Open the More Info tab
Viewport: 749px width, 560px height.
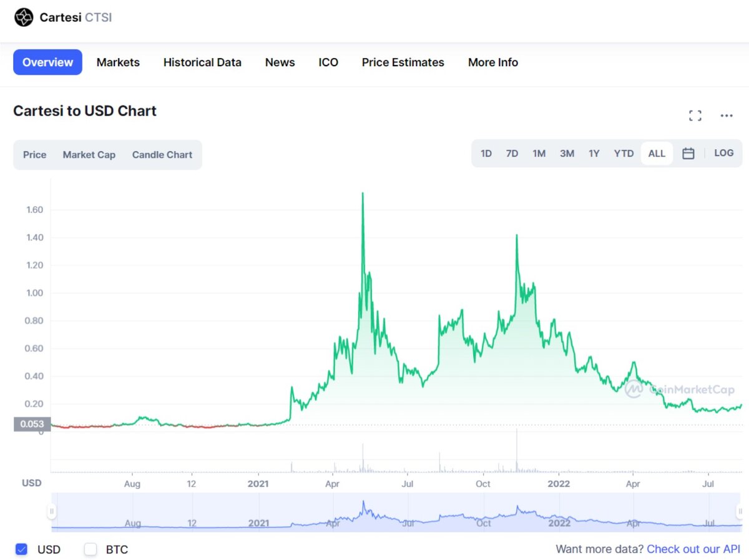click(493, 62)
